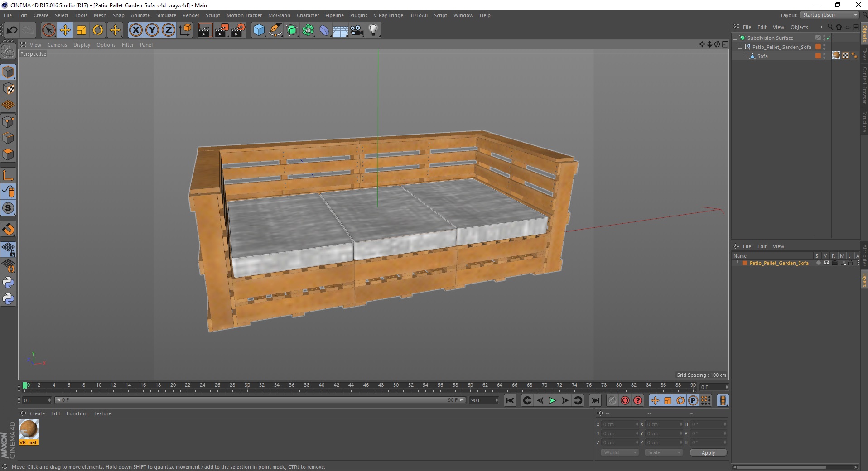The width and height of the screenshot is (868, 471).
Task: Open material manager Create menu
Action: (x=37, y=413)
